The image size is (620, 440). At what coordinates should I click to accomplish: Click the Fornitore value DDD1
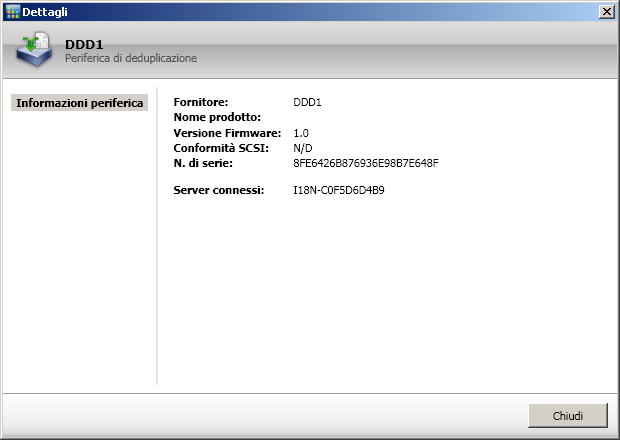click(307, 102)
